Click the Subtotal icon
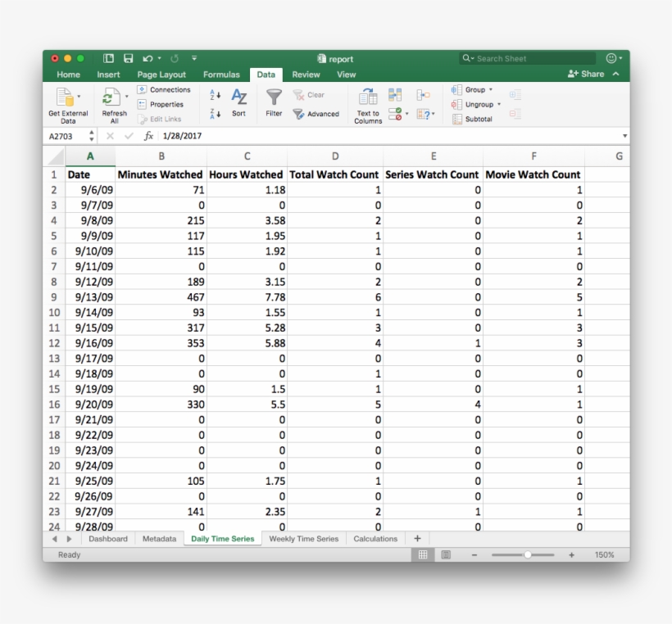Screen dimensions: 672x624 [457, 119]
